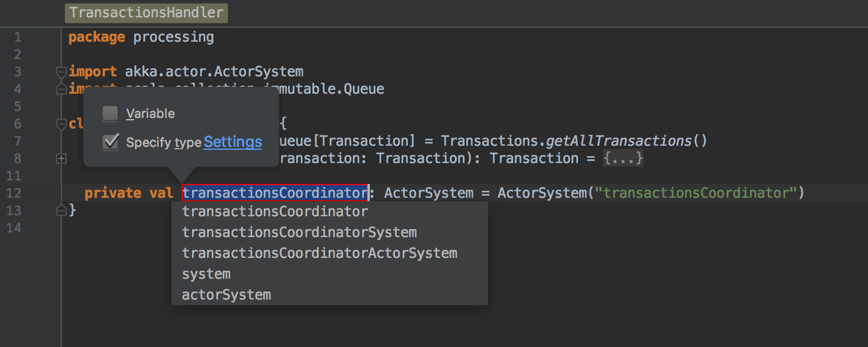
Task: Click the green "transactionsCoordinator" string literal
Action: click(x=696, y=193)
